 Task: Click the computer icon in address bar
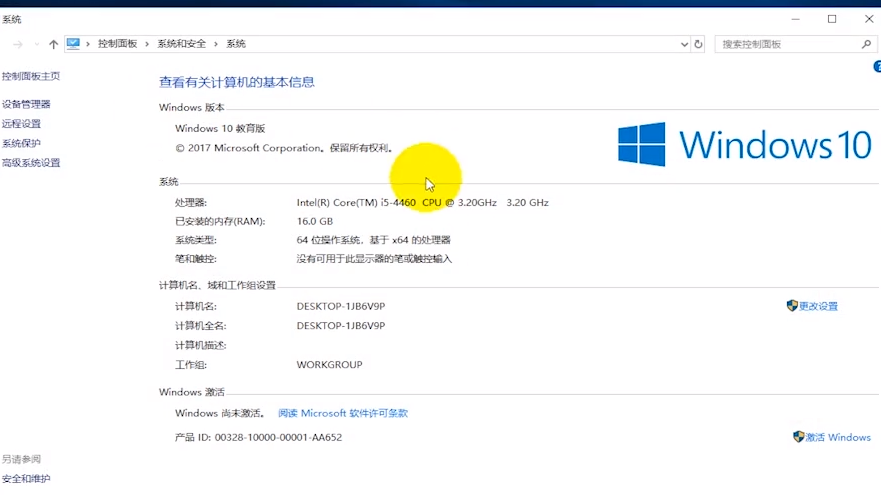(x=73, y=44)
